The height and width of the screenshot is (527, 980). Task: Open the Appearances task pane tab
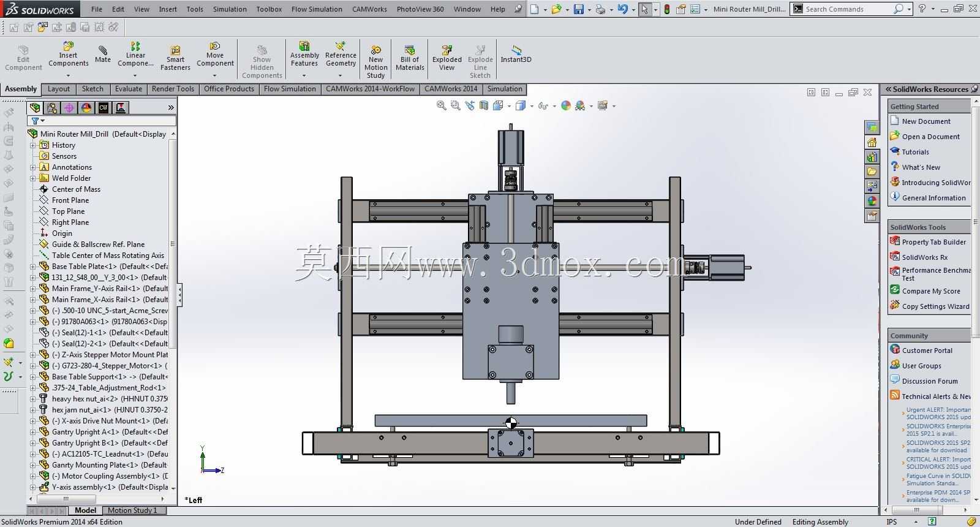(x=872, y=200)
